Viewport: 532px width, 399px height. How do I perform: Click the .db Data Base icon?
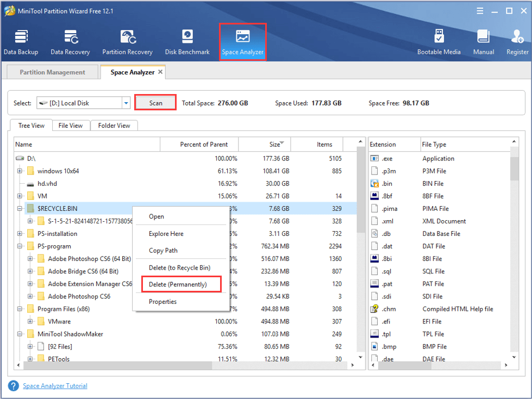pyautogui.click(x=374, y=234)
